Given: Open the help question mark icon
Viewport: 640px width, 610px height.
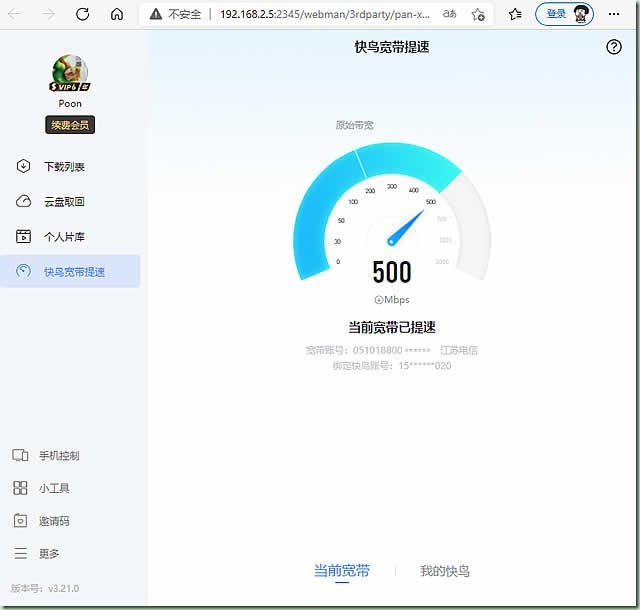Looking at the screenshot, I should click(613, 47).
